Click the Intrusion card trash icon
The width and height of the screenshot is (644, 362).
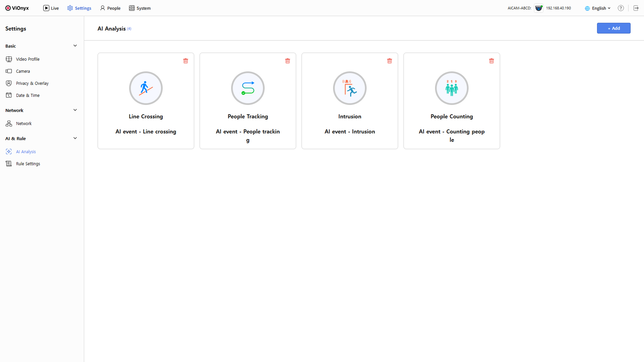389,61
